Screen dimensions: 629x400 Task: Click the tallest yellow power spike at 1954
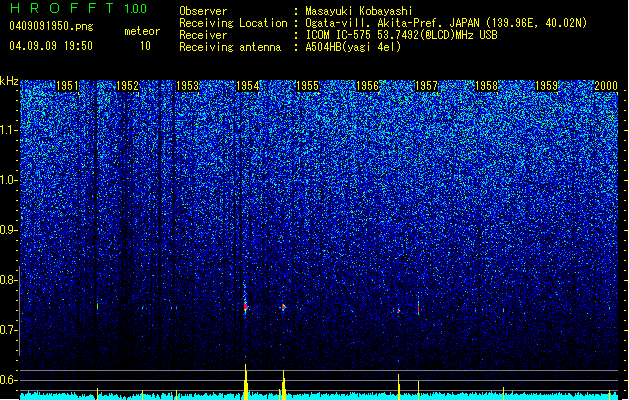point(246,382)
